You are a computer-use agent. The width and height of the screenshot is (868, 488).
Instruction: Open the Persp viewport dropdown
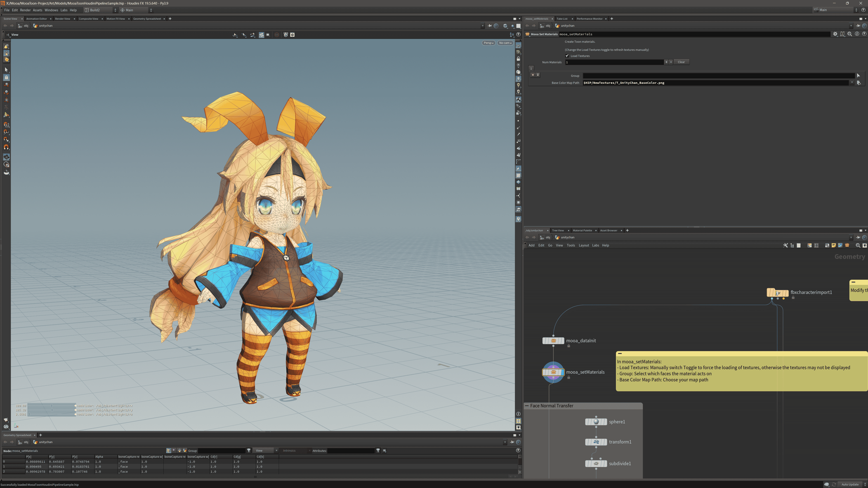[488, 43]
